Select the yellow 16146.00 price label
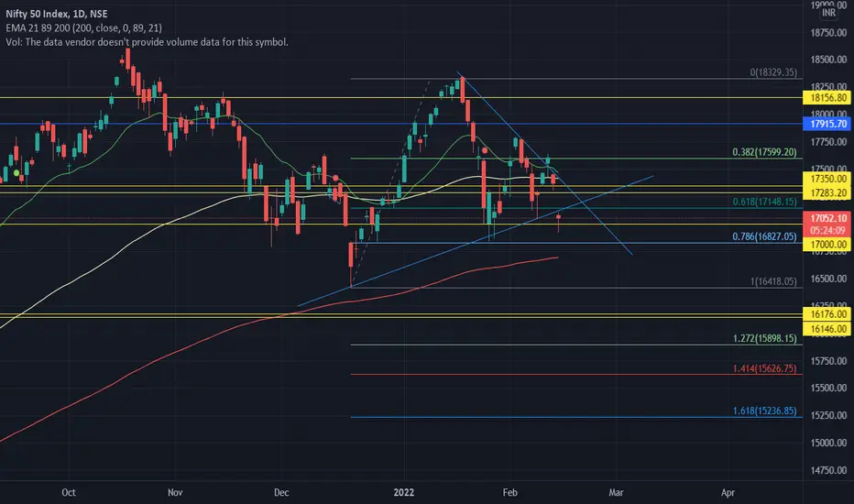Viewport: 854px width, 504px height. [827, 329]
